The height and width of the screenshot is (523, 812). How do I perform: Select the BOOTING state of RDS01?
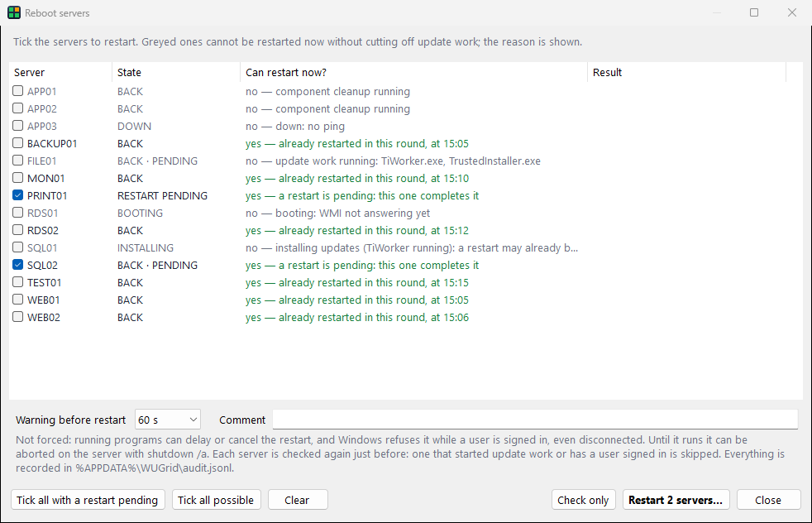point(140,213)
